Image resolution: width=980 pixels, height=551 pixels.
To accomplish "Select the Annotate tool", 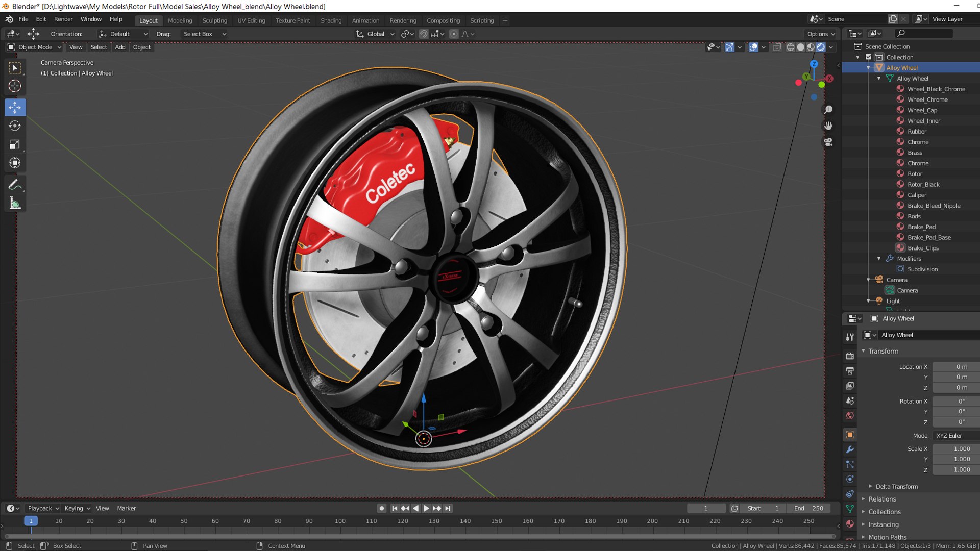I will pos(15,184).
